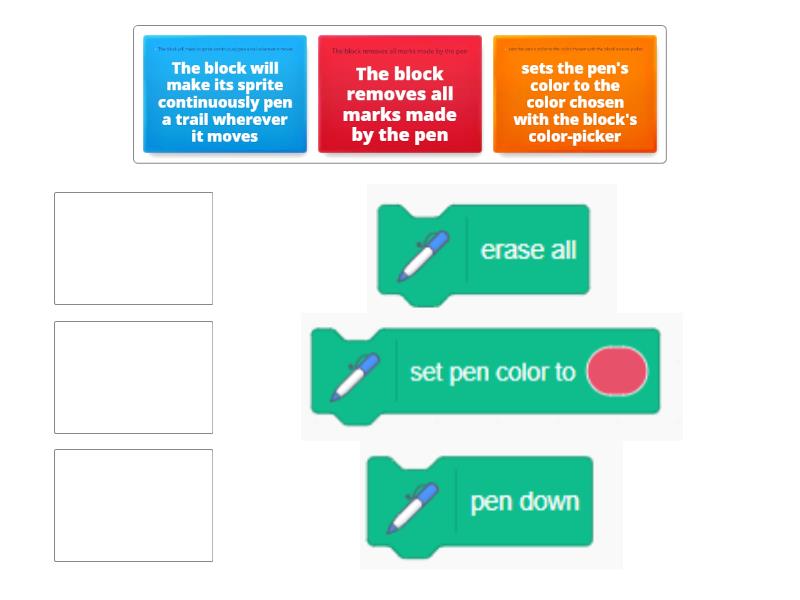800x600 pixels.
Task: Pick the red 'removes all marks' card
Action: [400, 94]
